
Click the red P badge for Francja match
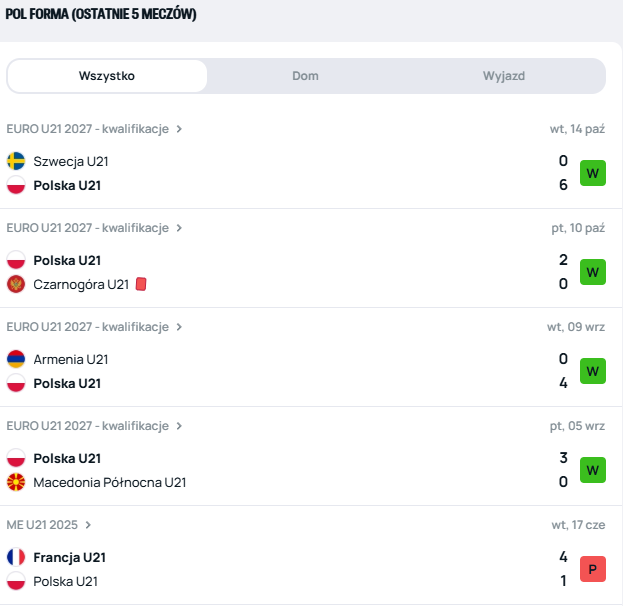(593, 569)
